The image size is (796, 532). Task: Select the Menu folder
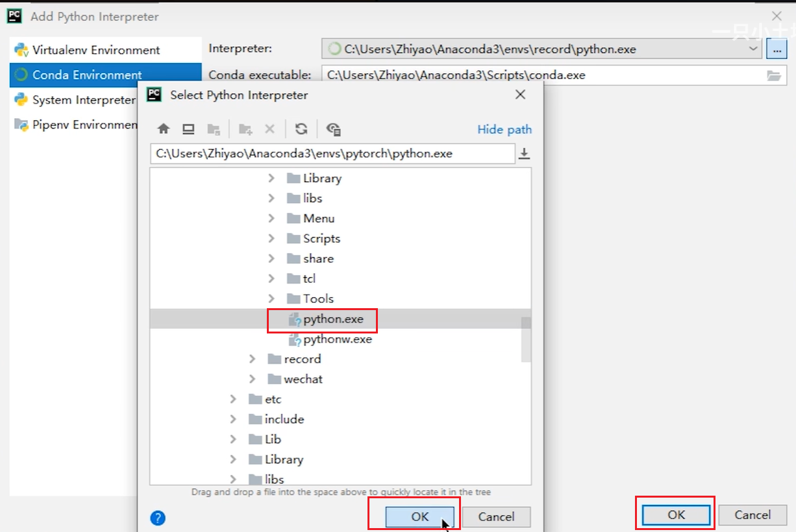tap(311, 218)
